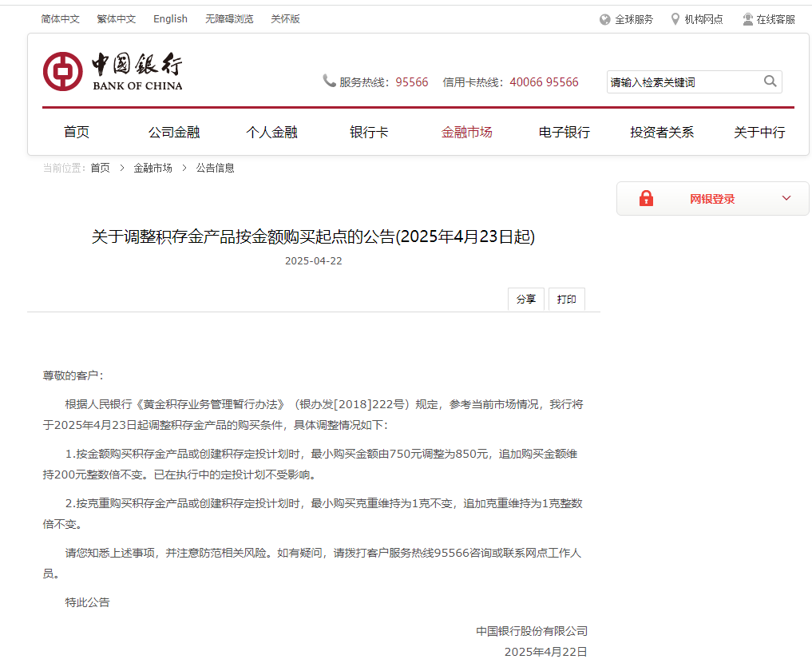Viewport: 812px width, 667px height.
Task: Click the credit card hotline 40066 95566
Action: (x=544, y=82)
